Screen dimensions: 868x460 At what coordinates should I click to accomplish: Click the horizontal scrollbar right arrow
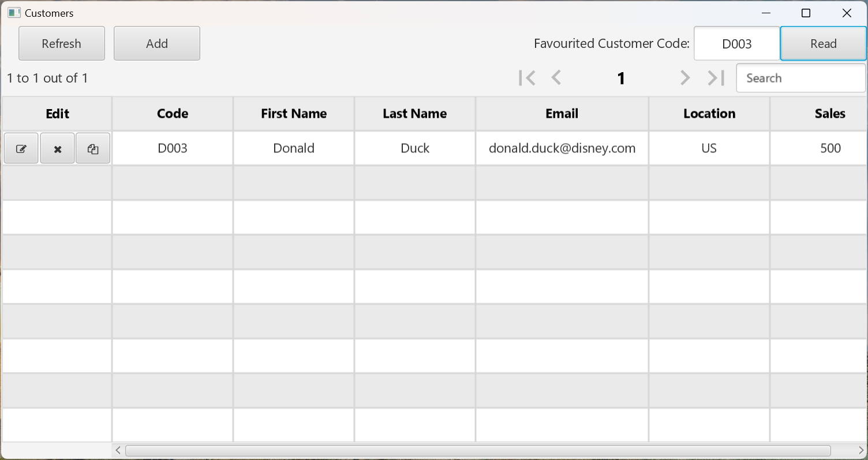860,450
